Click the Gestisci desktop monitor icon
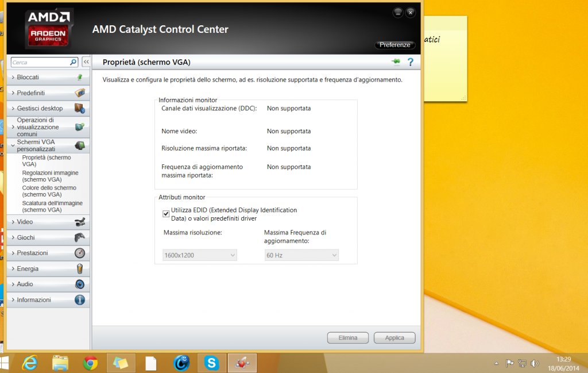588x373 pixels. pyautogui.click(x=80, y=109)
